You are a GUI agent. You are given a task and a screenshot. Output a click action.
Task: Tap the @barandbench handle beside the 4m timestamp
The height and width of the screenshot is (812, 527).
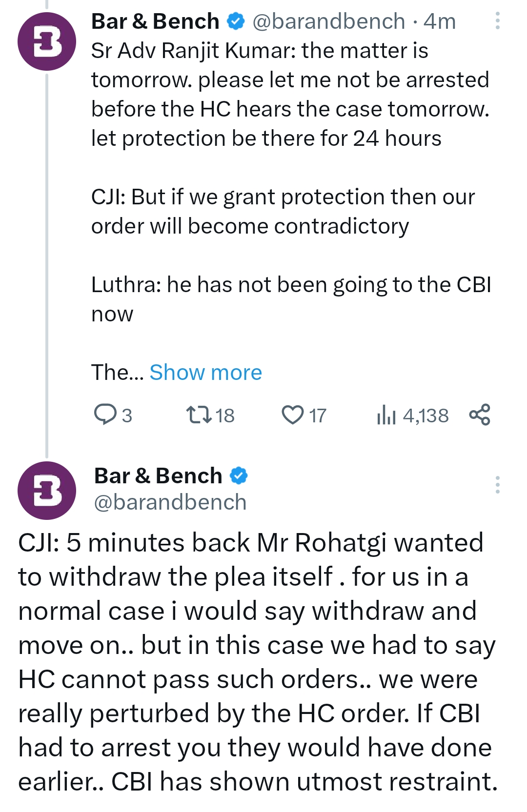pos(329,21)
